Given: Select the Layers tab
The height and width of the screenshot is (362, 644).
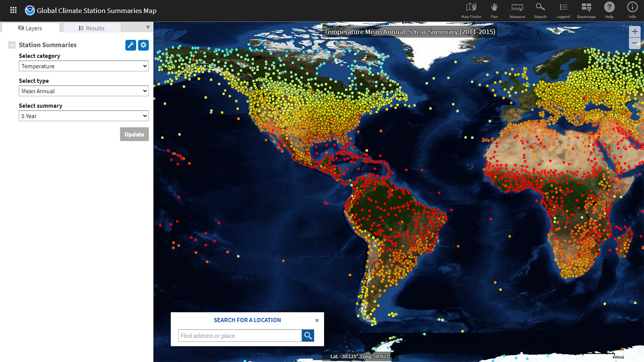Looking at the screenshot, I should click(31, 28).
